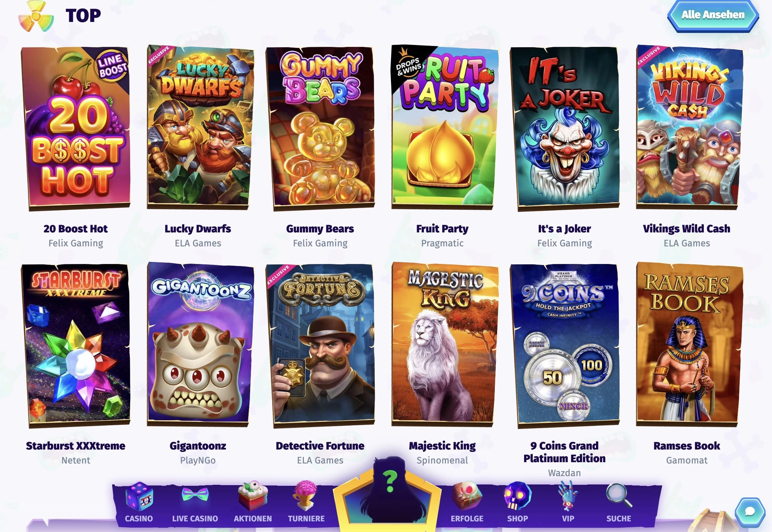772x532 pixels.
Task: Open the live chat bubble icon
Action: click(750, 511)
